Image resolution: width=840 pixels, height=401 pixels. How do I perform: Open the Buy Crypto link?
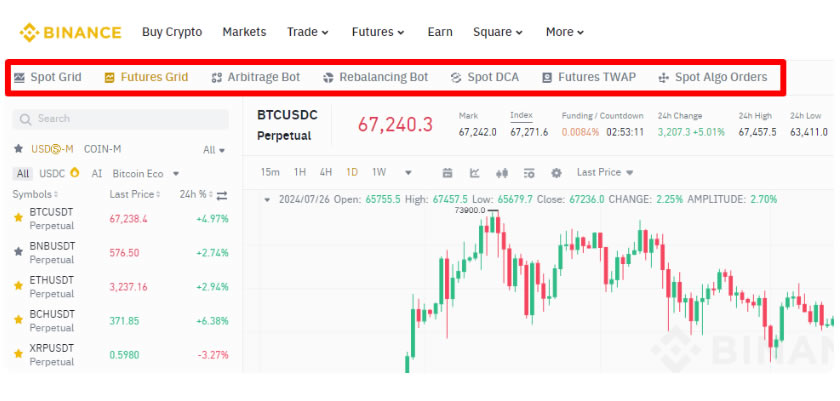[x=172, y=32]
